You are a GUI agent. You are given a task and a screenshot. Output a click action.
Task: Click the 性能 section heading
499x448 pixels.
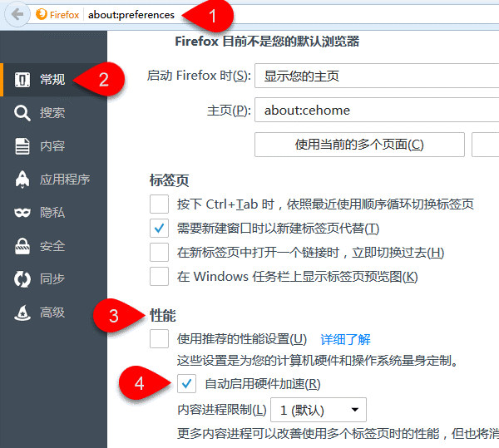pos(163,316)
